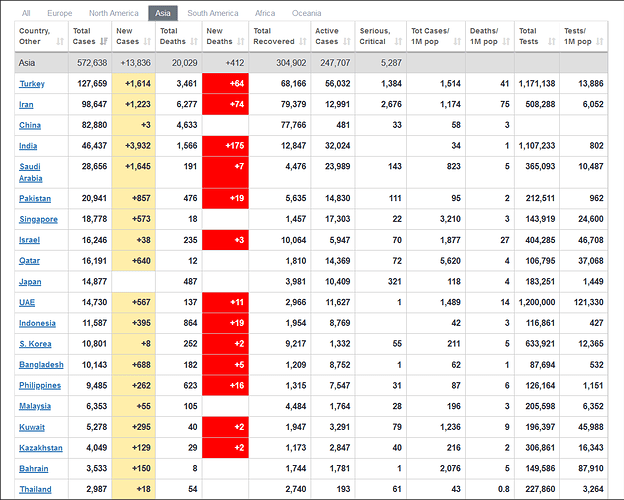Select Singapore active cases 17,303

tap(337, 219)
